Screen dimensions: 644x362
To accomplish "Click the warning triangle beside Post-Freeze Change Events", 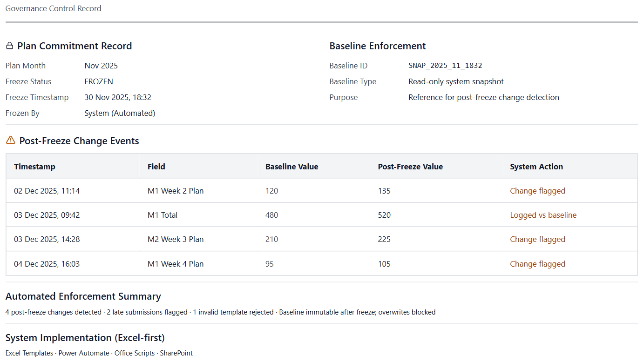I will point(10,140).
